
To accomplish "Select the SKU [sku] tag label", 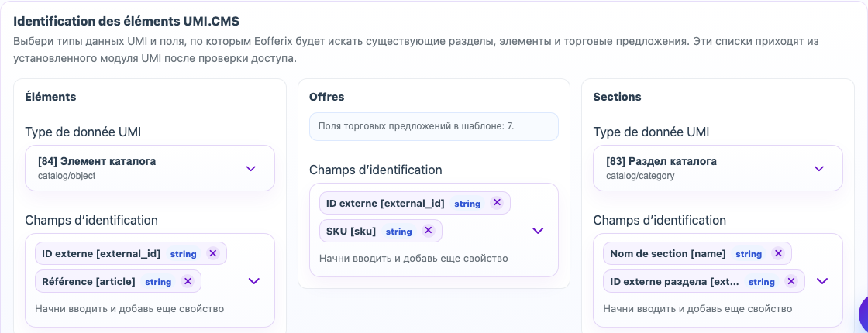I will tap(351, 232).
